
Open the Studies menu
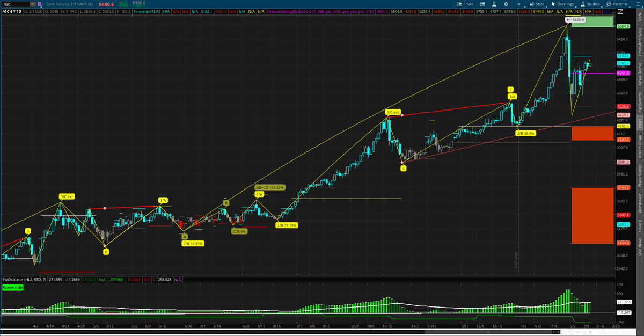coord(590,4)
